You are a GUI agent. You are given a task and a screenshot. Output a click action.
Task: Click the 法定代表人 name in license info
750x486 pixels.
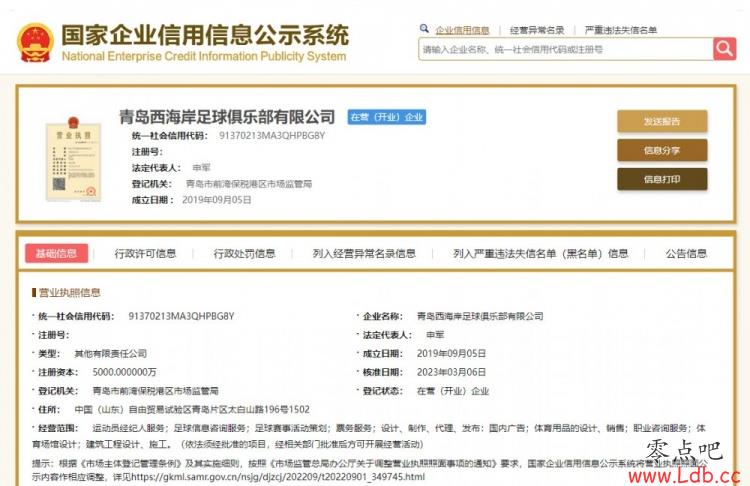435,335
